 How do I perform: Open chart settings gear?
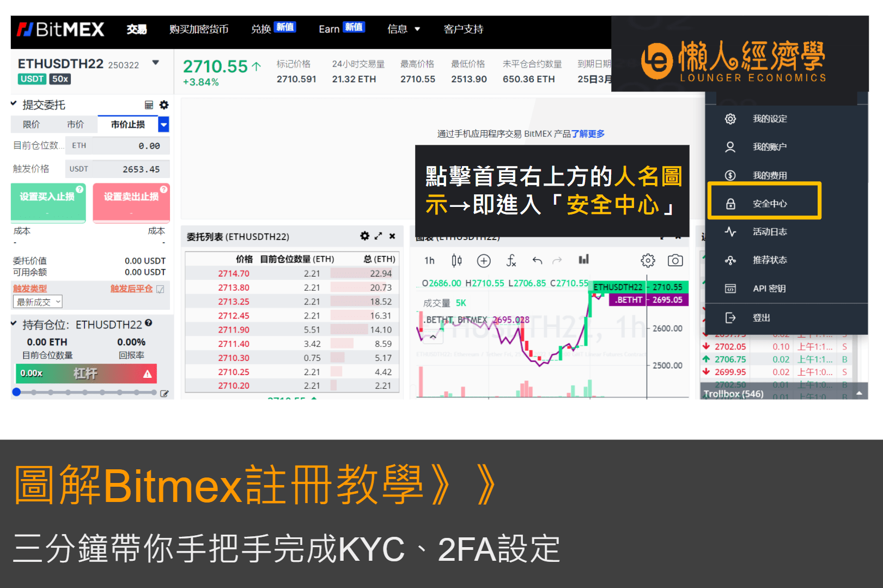(648, 261)
